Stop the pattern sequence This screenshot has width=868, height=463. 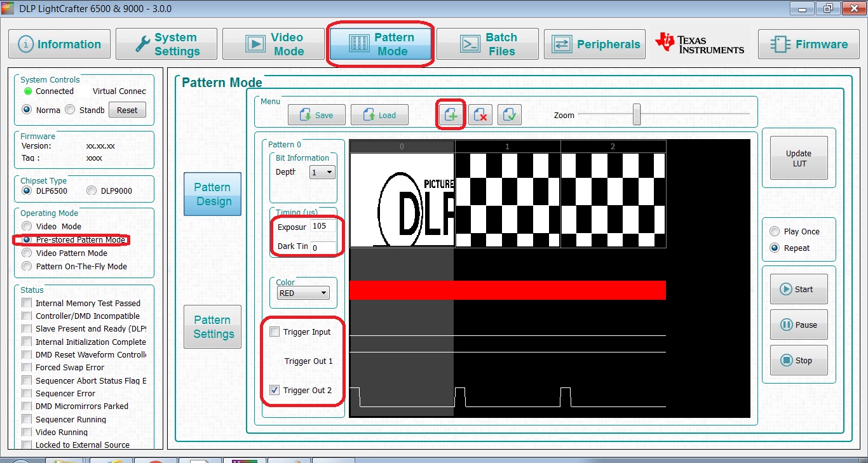pyautogui.click(x=799, y=360)
